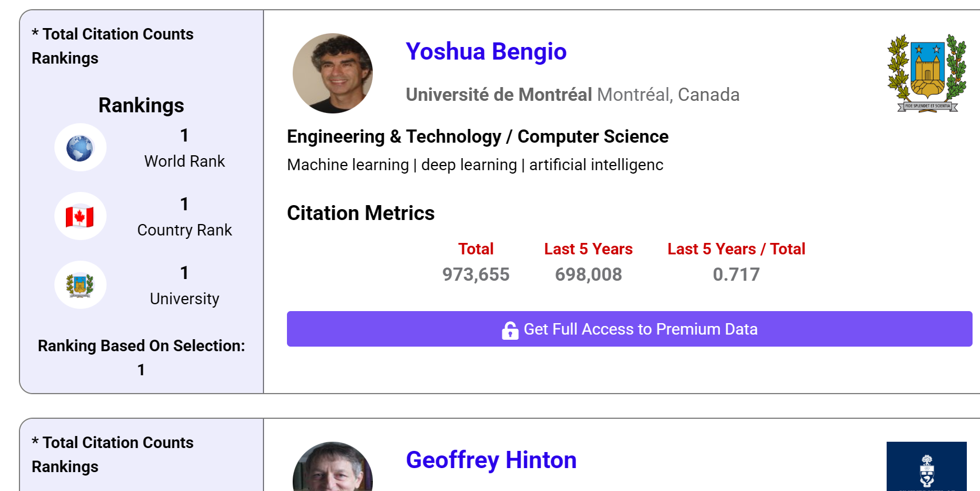The width and height of the screenshot is (980, 491).
Task: Click the University of Toronto logo beside Hinton
Action: 926,467
